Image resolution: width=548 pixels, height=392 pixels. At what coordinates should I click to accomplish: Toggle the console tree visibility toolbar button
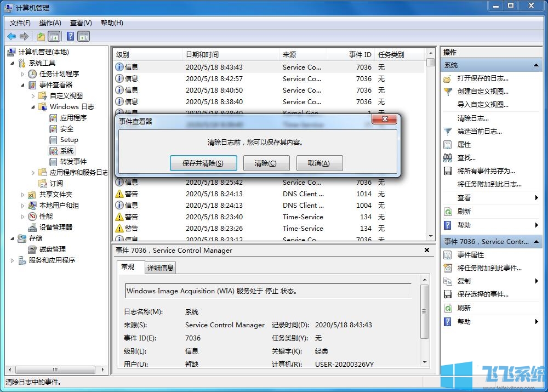pyautogui.click(x=54, y=36)
